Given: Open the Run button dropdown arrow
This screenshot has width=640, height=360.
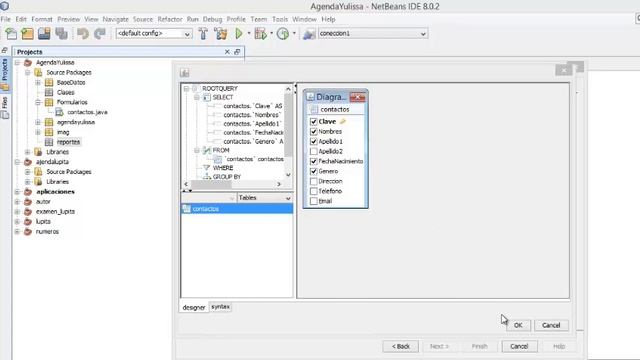Looking at the screenshot, I should coord(249,33).
